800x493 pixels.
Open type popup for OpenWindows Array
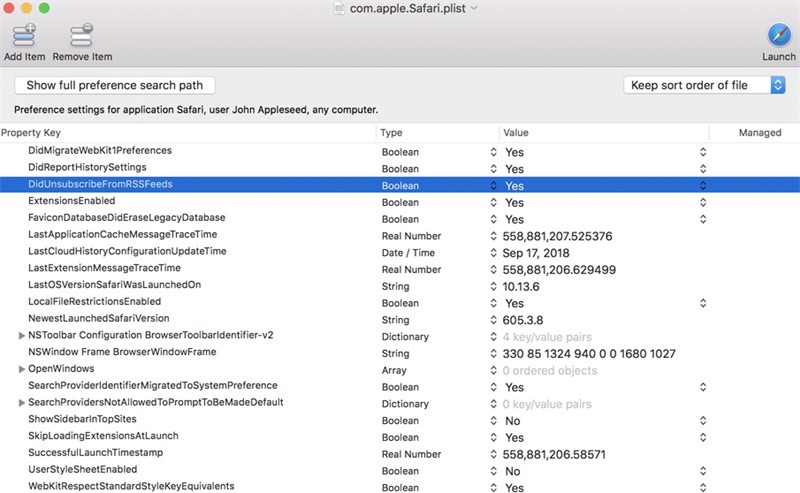pyautogui.click(x=493, y=371)
